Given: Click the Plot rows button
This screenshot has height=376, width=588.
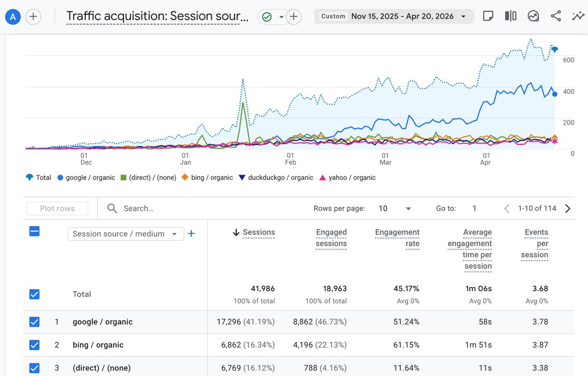Looking at the screenshot, I should tap(57, 208).
